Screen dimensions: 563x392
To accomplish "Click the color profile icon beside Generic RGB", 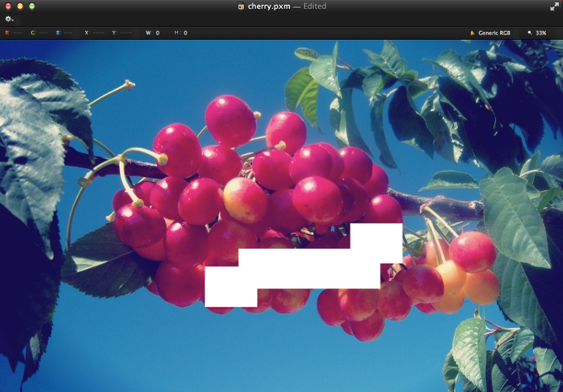I will [x=472, y=33].
